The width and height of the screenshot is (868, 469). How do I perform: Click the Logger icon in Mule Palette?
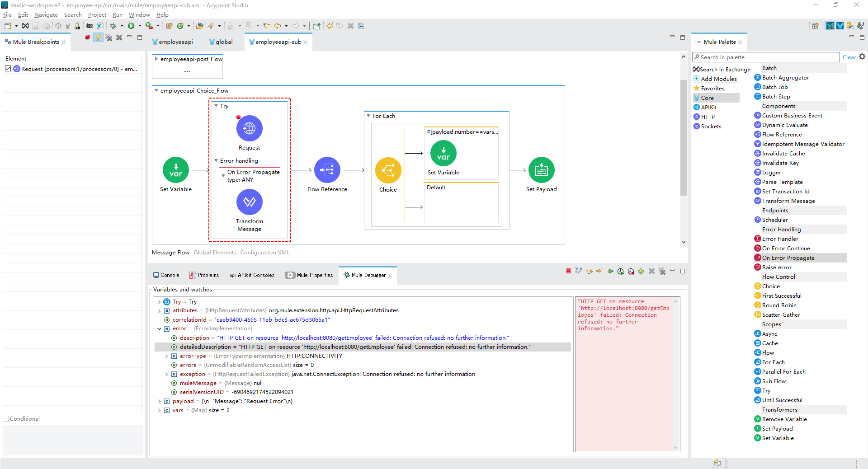coord(758,172)
